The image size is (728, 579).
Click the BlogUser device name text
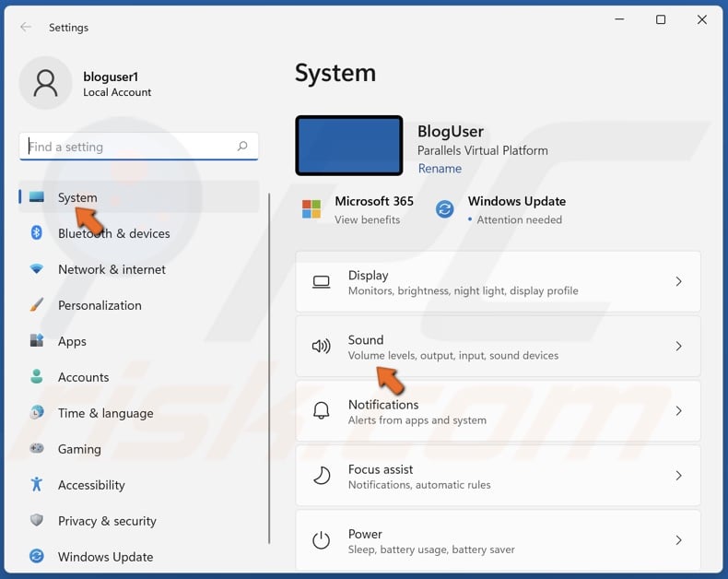coord(451,131)
